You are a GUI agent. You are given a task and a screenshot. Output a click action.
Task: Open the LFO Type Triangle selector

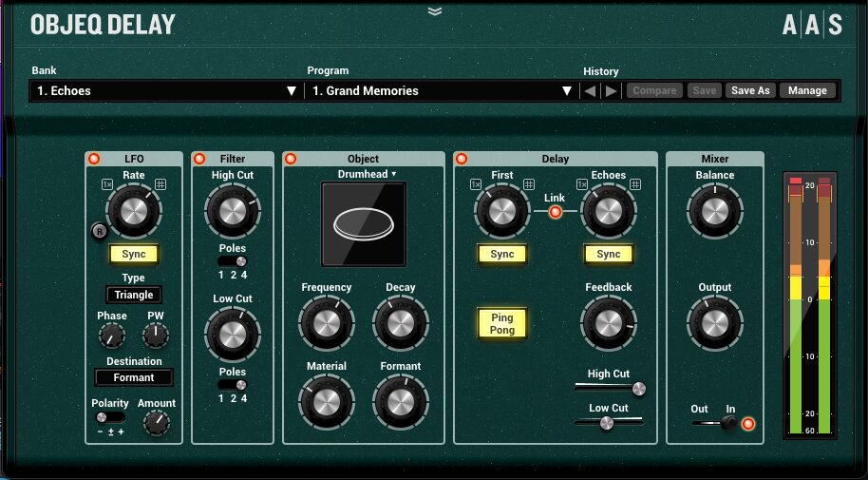(134, 295)
